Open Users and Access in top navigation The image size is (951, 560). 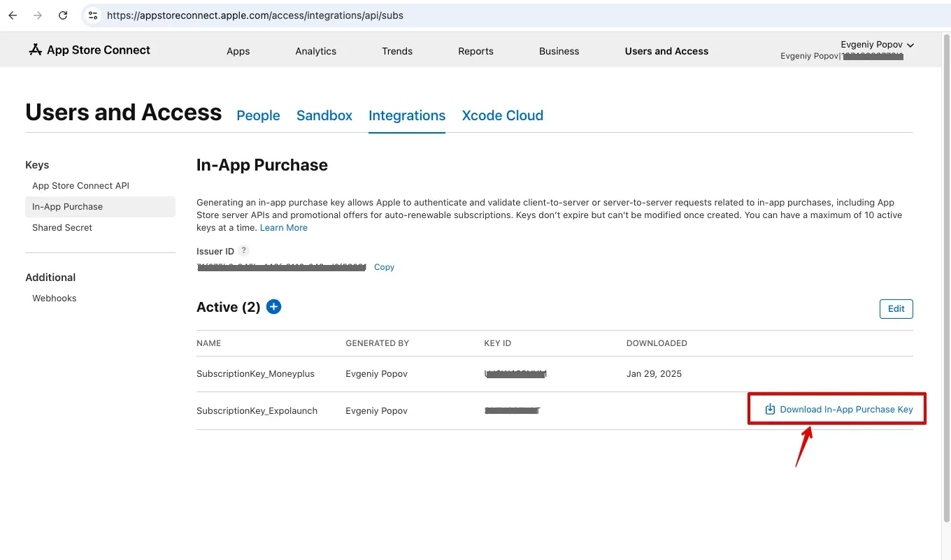pyautogui.click(x=666, y=51)
